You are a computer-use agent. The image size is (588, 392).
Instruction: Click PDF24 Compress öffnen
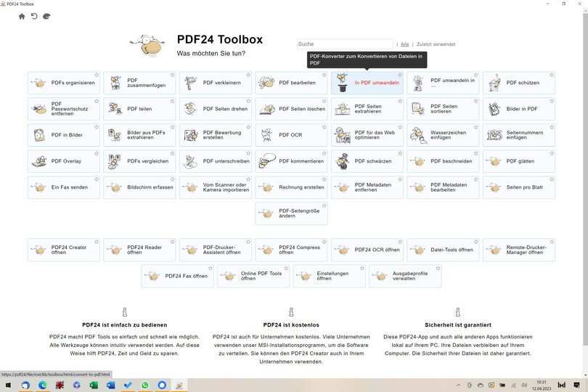tap(291, 250)
